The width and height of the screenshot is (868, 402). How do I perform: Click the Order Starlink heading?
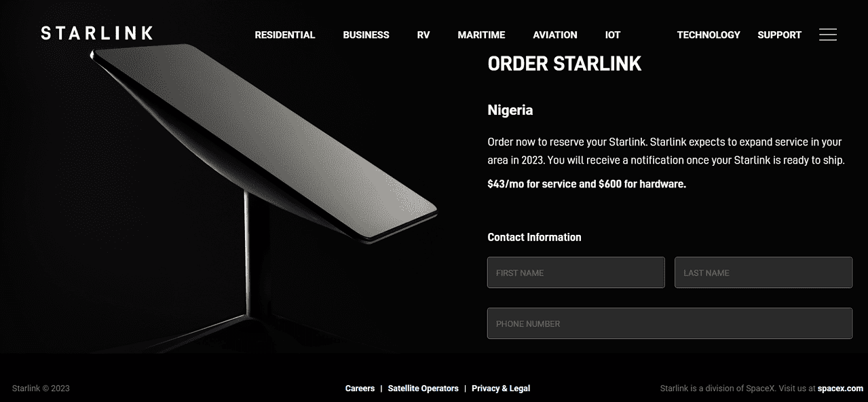(564, 64)
